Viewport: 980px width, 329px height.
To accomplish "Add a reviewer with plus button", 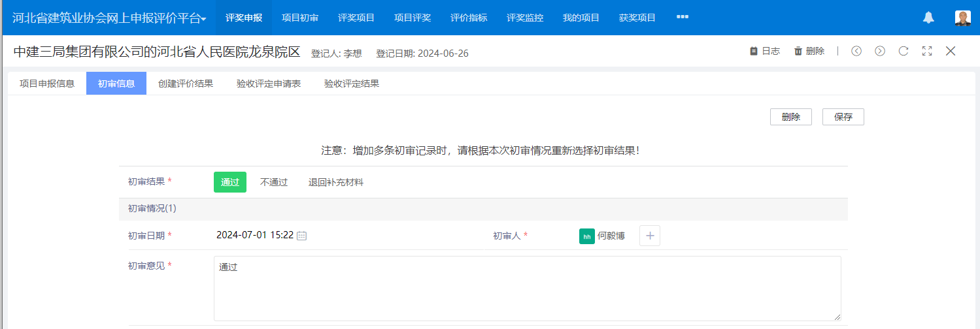I will pyautogui.click(x=650, y=236).
